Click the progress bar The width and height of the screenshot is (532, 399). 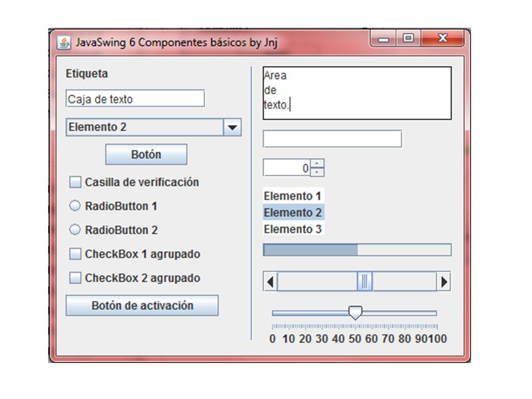[x=357, y=250]
